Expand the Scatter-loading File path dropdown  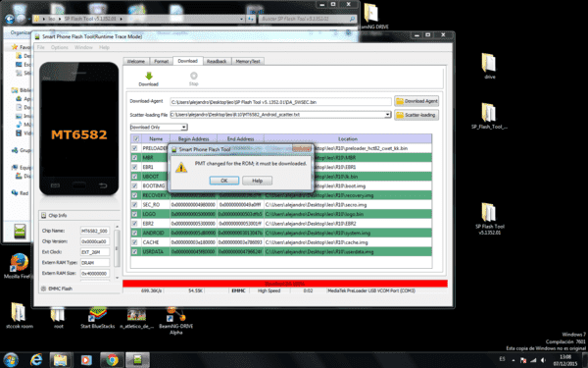click(388, 115)
